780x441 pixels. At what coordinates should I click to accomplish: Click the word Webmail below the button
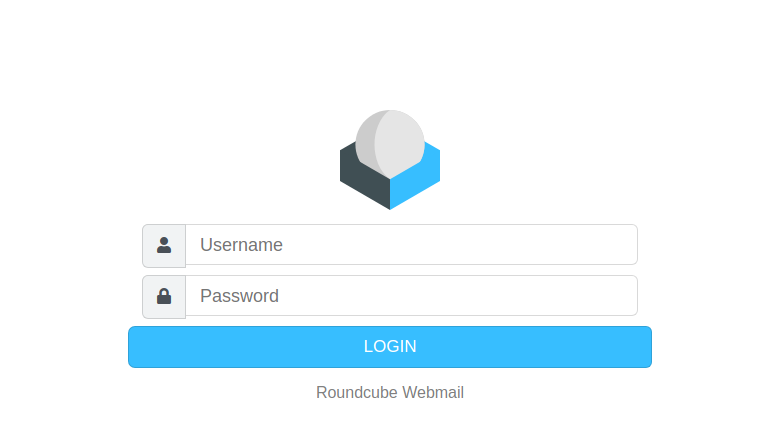coord(433,392)
